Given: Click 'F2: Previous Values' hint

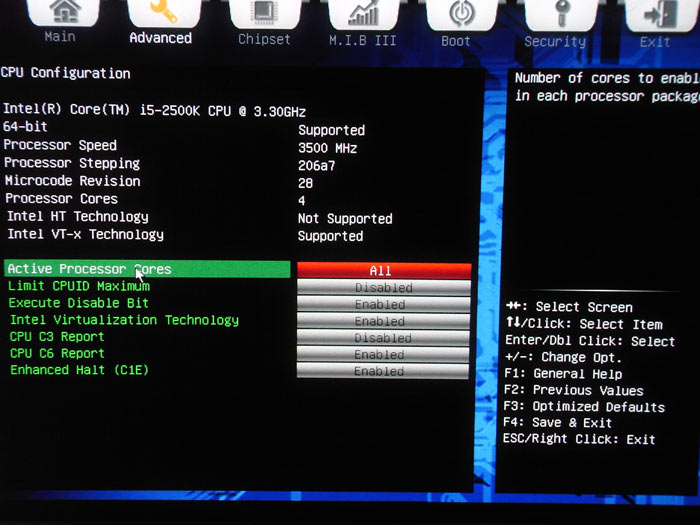Looking at the screenshot, I should coord(574,390).
